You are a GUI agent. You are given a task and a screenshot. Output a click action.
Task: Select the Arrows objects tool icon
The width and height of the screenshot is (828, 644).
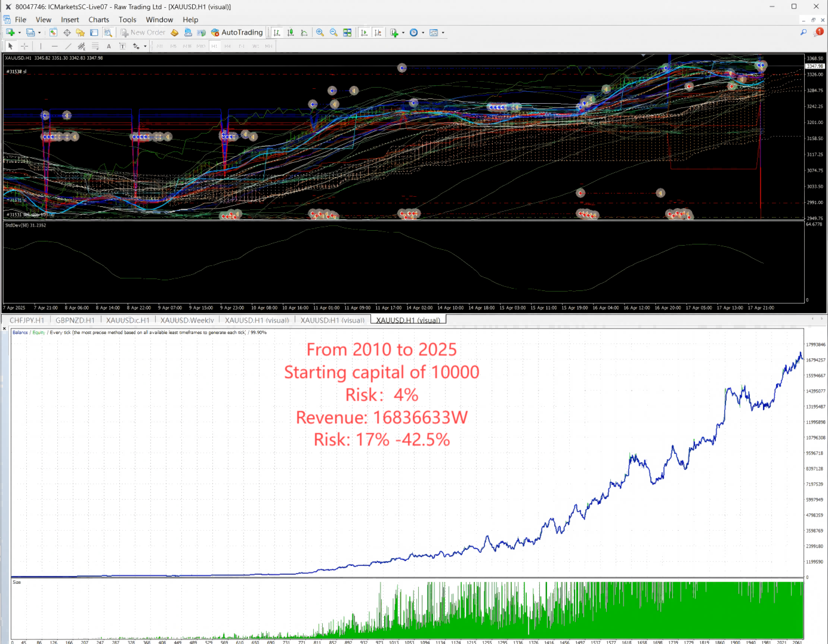(x=136, y=46)
